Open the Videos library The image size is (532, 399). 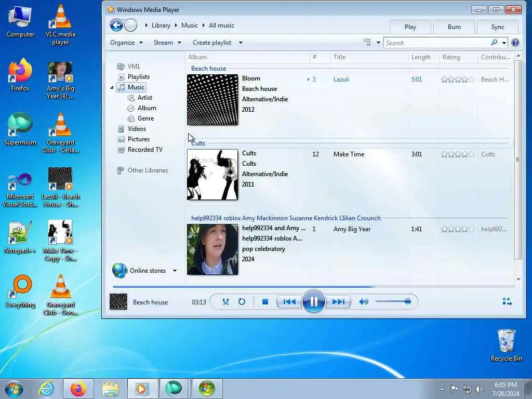tap(131, 129)
